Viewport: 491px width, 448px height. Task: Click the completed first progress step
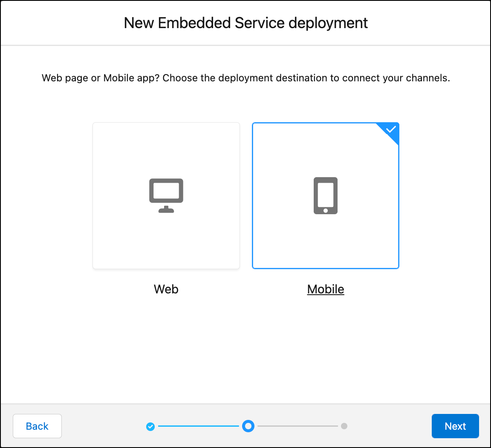[150, 426]
